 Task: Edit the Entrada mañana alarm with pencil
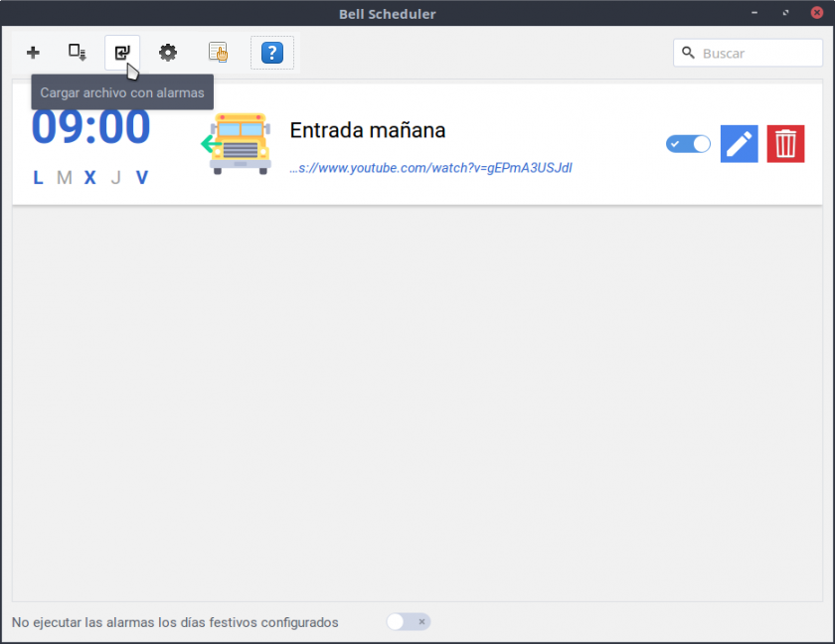739,144
